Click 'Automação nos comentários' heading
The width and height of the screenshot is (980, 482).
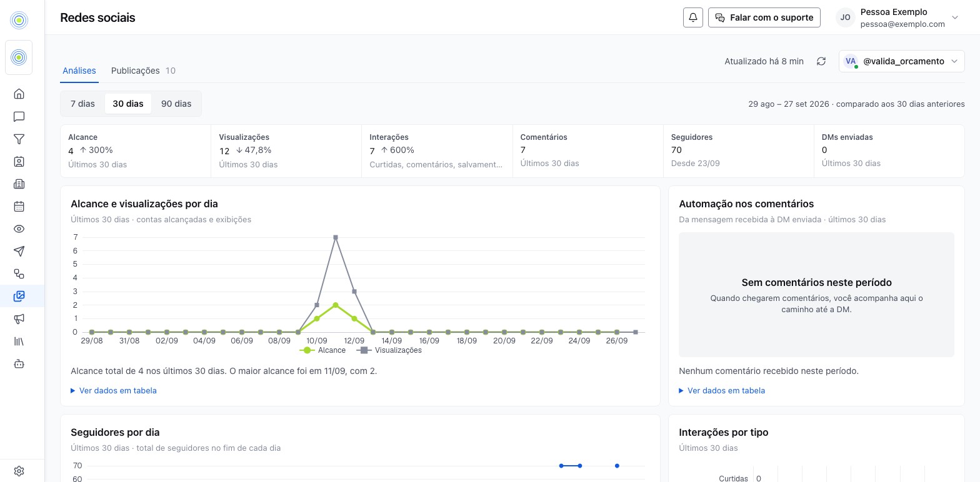(746, 204)
